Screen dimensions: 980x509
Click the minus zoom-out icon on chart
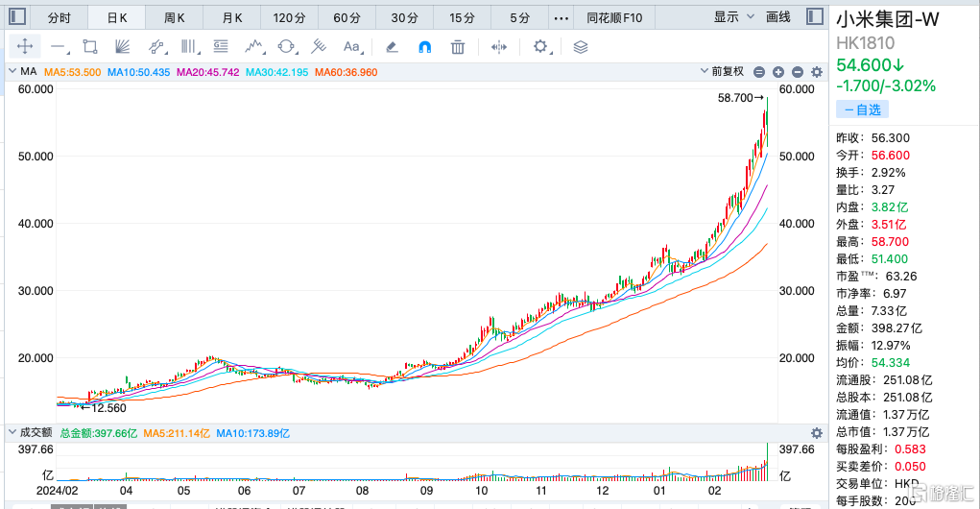click(x=797, y=73)
